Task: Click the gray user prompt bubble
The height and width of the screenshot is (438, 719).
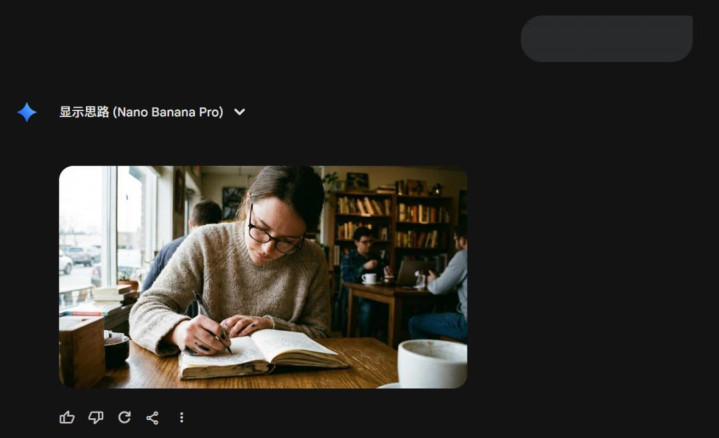Action: (607, 39)
